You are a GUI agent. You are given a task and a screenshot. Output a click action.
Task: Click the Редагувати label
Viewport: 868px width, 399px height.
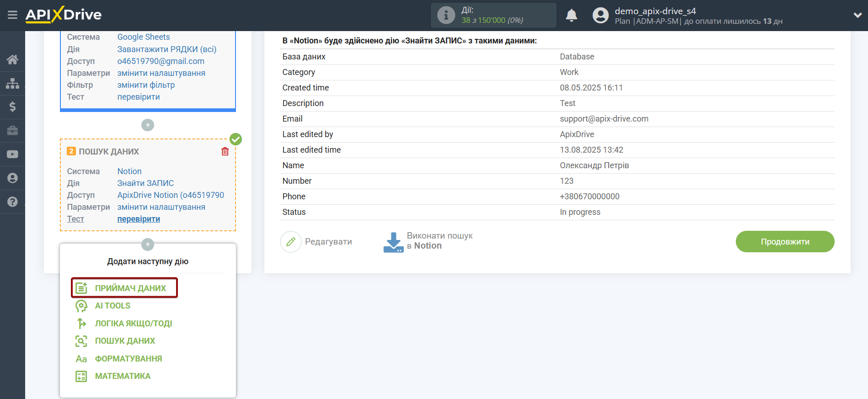(x=328, y=242)
